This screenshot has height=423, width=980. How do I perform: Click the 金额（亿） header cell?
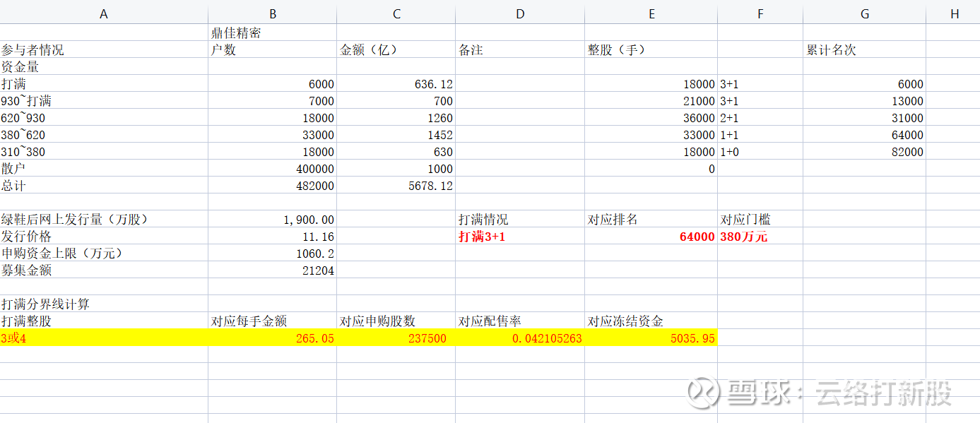[x=396, y=49]
